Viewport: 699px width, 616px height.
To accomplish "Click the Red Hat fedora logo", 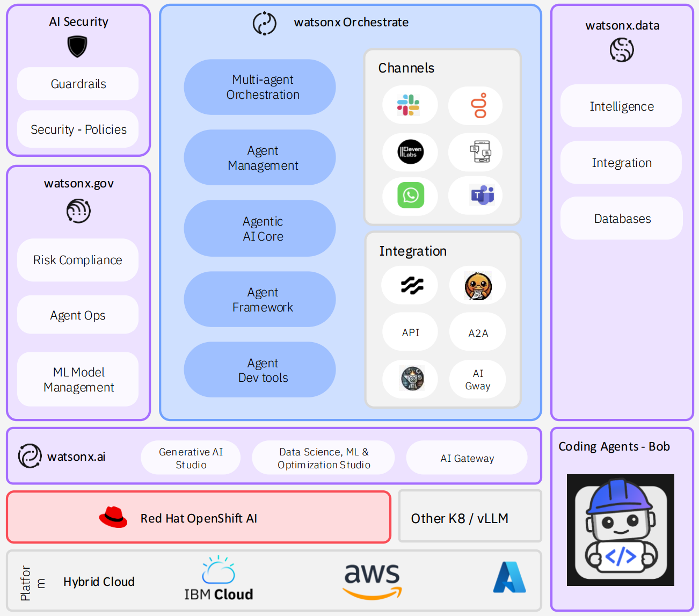I will pyautogui.click(x=113, y=518).
